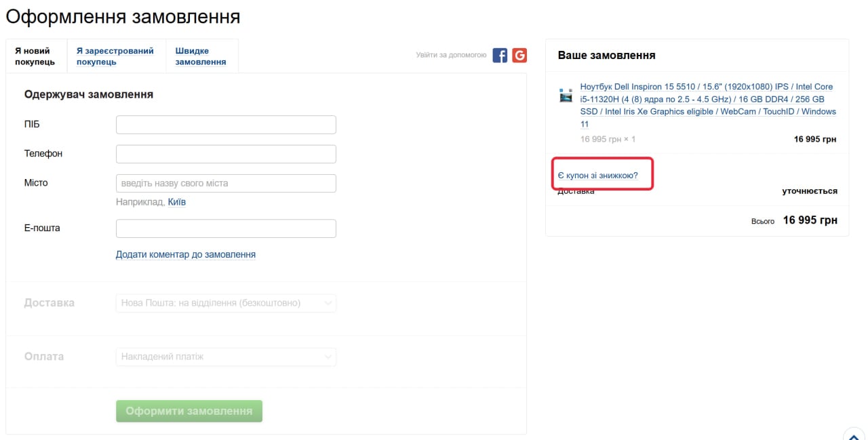Screen dimensions: 868x440
Task: Click the laptop product thumbnail image
Action: (x=566, y=95)
